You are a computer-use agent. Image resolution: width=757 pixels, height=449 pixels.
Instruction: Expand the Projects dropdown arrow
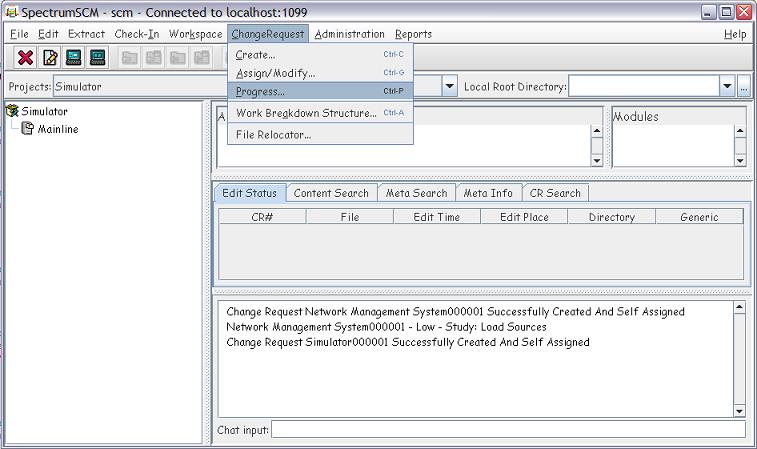click(x=449, y=86)
